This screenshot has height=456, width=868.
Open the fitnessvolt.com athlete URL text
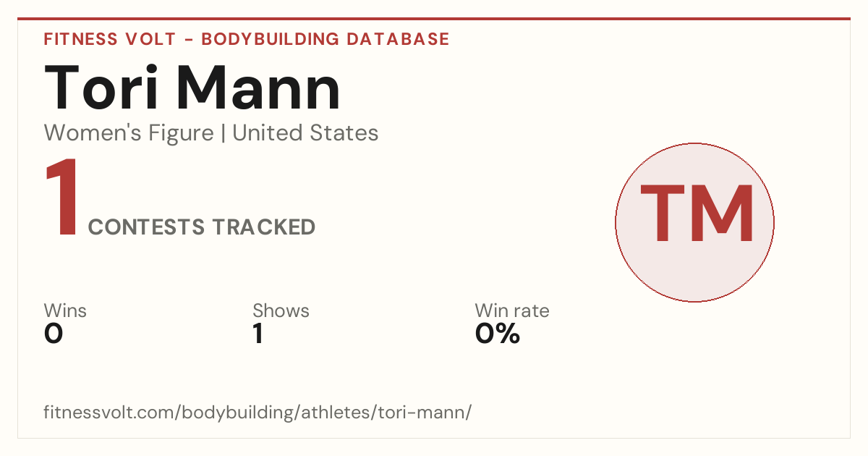tap(258, 413)
